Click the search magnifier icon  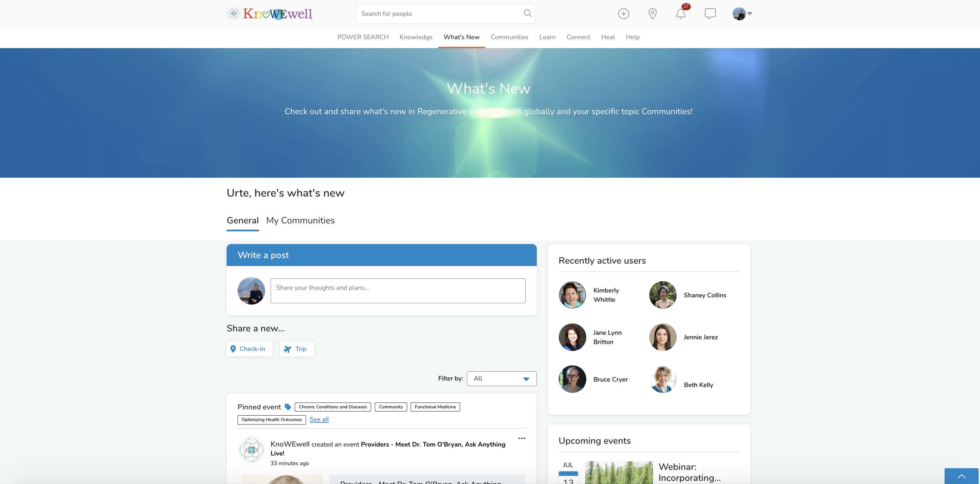tap(527, 13)
